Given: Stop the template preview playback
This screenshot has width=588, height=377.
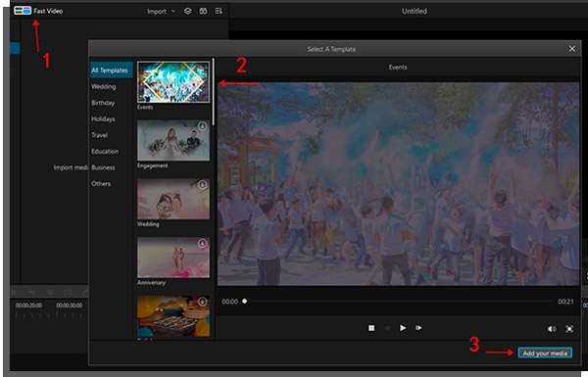Looking at the screenshot, I should tap(371, 328).
